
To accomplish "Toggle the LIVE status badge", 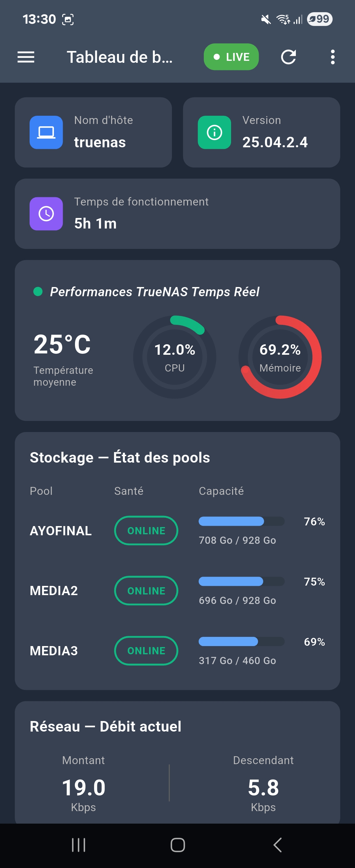I will (231, 57).
